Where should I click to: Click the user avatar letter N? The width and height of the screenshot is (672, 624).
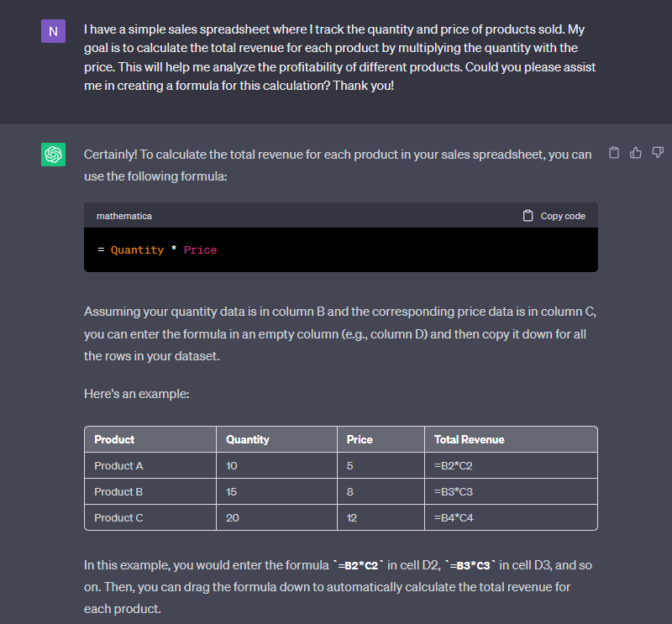(53, 32)
